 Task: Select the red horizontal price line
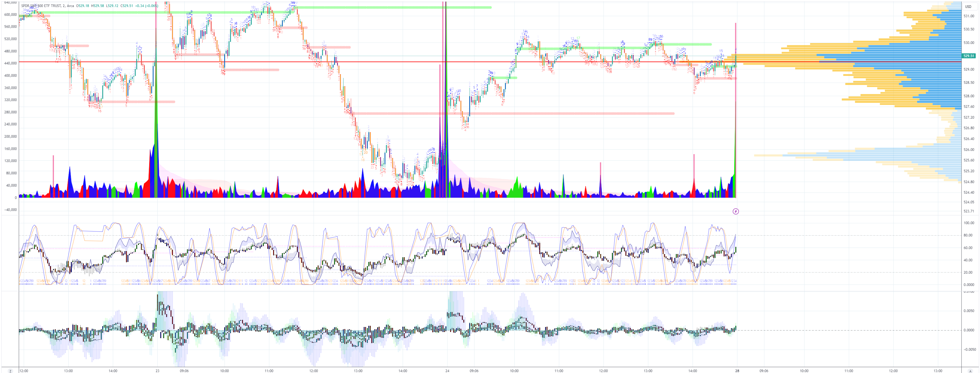[x=380, y=62]
